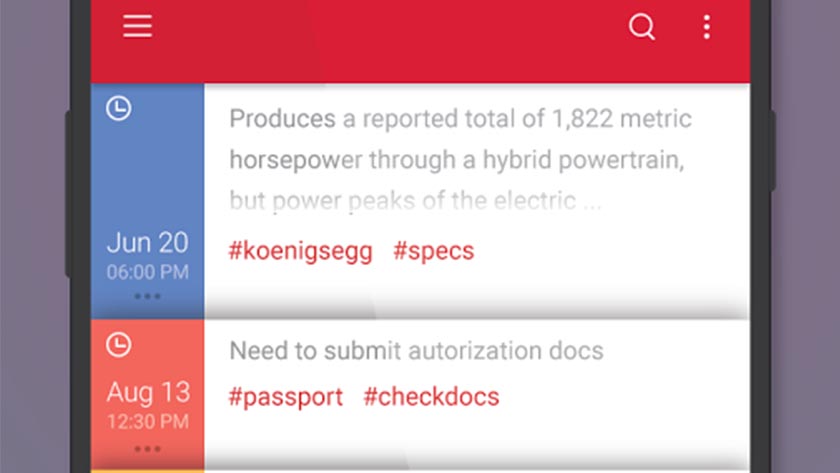Tap the 06:00 PM reminder time
The height and width of the screenshot is (473, 840).
(x=147, y=271)
